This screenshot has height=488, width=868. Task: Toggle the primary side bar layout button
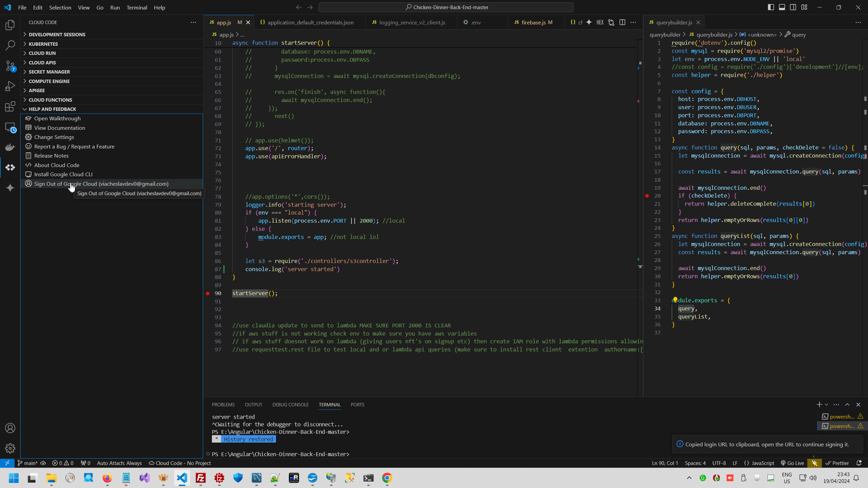coord(771,7)
